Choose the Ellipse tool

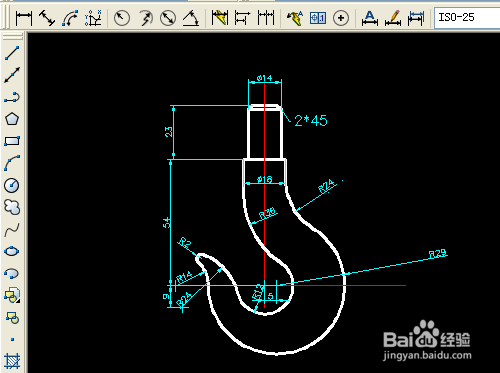click(12, 251)
